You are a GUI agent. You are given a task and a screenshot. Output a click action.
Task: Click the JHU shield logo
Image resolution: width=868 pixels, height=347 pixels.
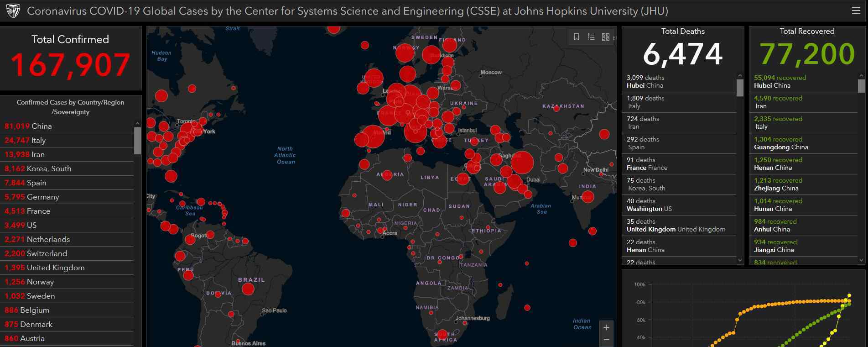click(x=13, y=11)
